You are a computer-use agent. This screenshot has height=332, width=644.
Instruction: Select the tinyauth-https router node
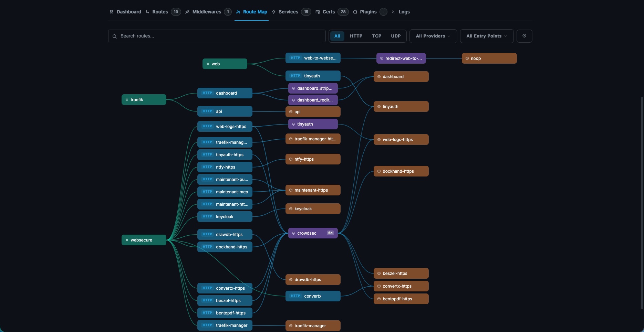(x=225, y=154)
